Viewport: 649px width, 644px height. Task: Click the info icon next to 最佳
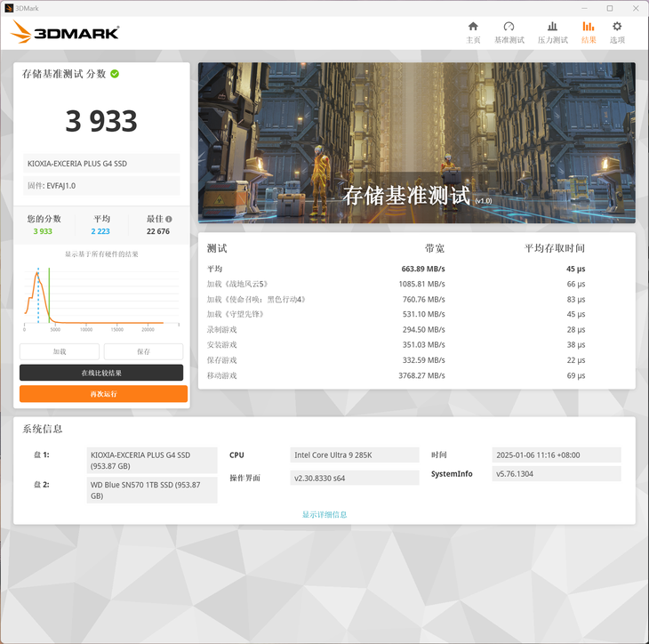(x=169, y=219)
